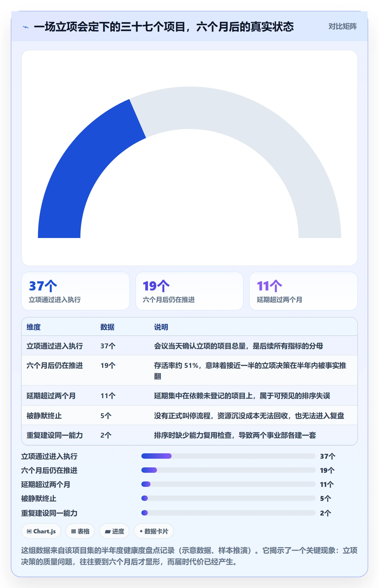379x588 pixels.
Task: Click table cell 被静默终止
Action: click(44, 416)
